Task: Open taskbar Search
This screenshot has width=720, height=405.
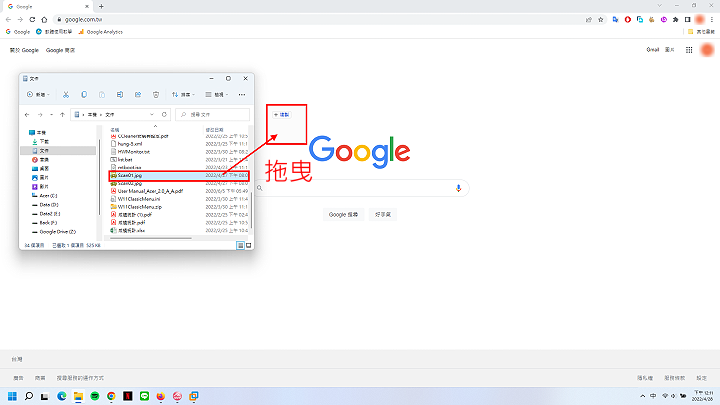Action: pyautogui.click(x=28, y=396)
